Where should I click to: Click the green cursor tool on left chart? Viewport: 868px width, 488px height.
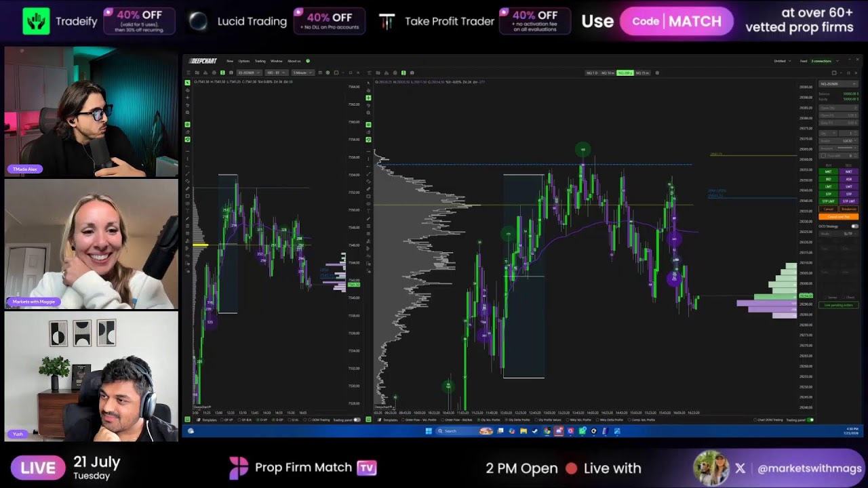tap(188, 83)
